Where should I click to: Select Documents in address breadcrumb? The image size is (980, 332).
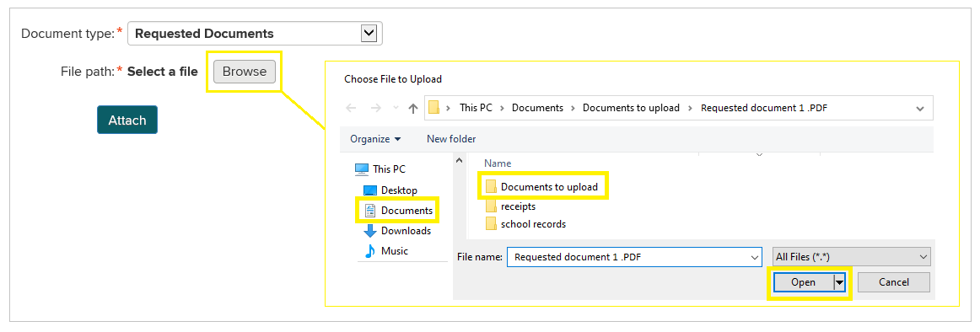(537, 108)
